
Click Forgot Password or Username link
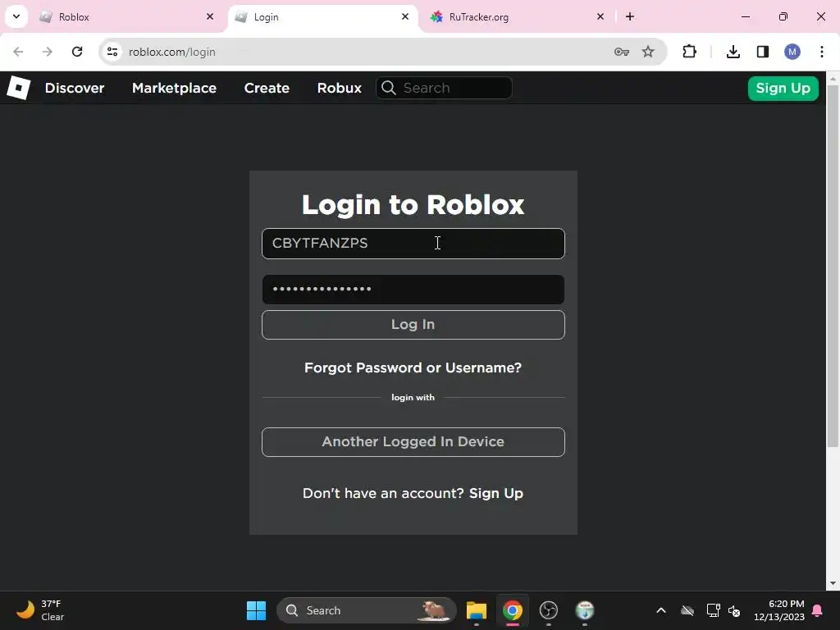click(x=413, y=367)
